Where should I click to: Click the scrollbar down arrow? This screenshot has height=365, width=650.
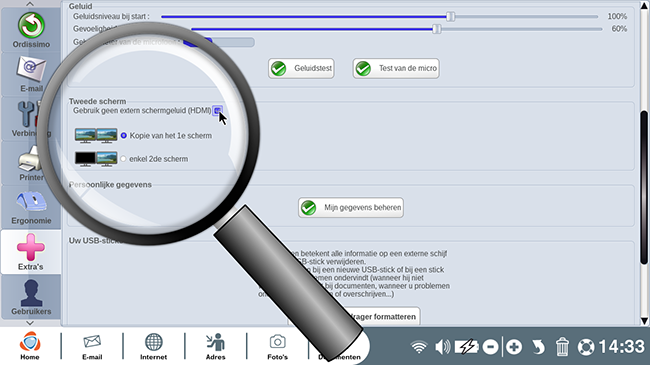[x=644, y=321]
